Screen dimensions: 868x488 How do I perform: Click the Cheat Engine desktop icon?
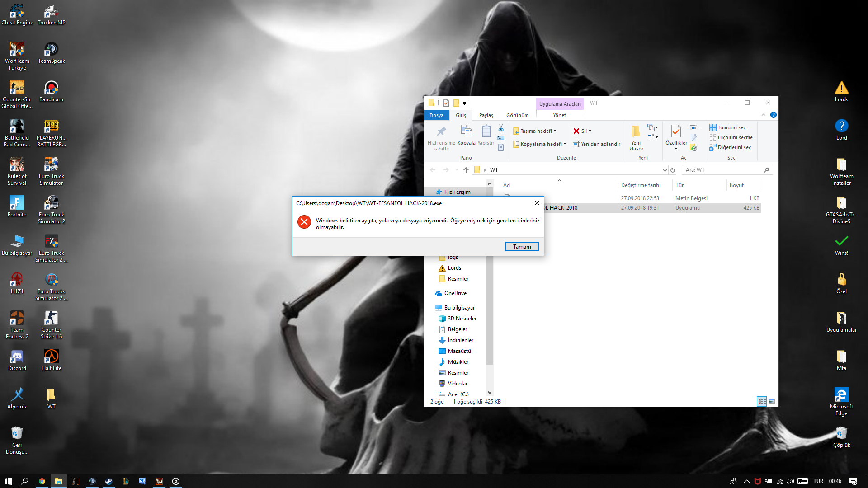click(17, 14)
